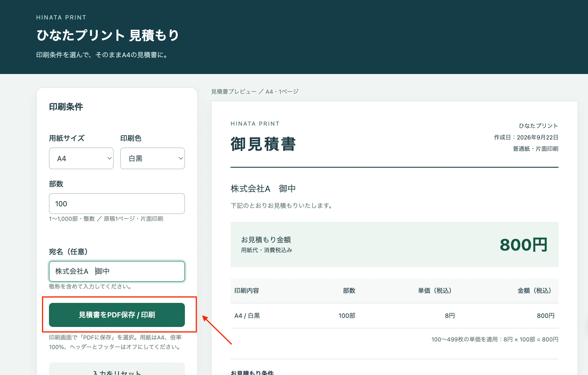Click the 800円 cell in the 金額 column
This screenshot has width=588, height=375.
546,316
